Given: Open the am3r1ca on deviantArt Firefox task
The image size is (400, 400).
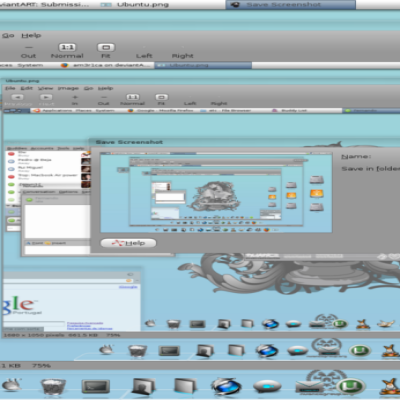Looking at the screenshot, I should pyautogui.click(x=106, y=65).
